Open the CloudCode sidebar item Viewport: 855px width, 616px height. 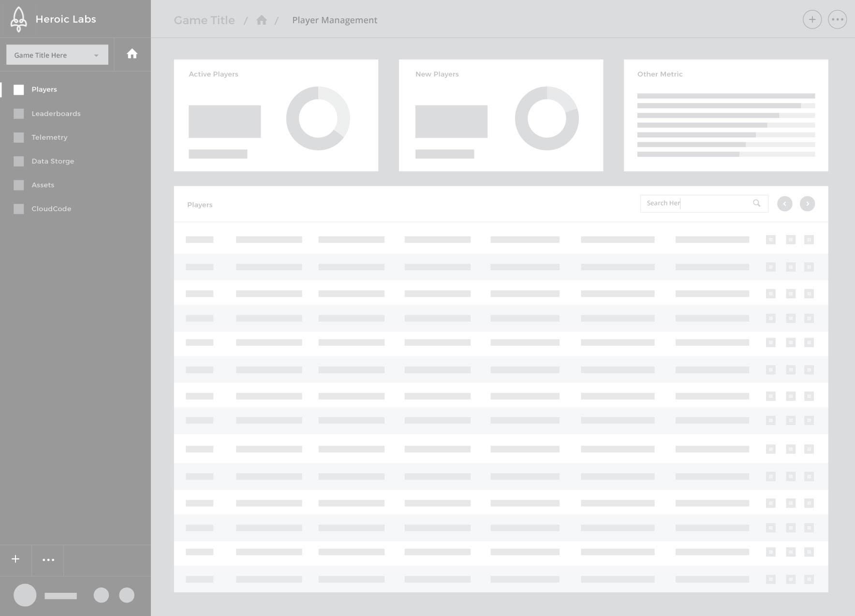(51, 209)
